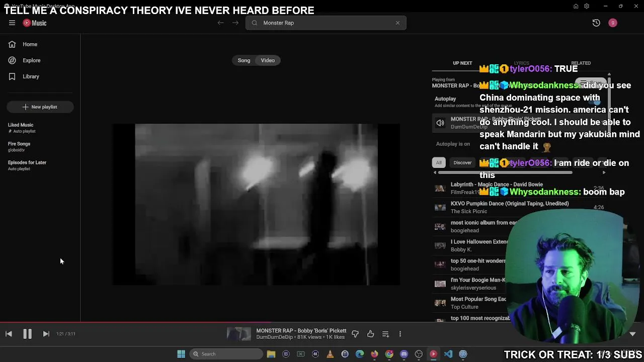Screen dimensions: 644x362
Task: Select the Discover filter chip
Action: (x=462, y=162)
